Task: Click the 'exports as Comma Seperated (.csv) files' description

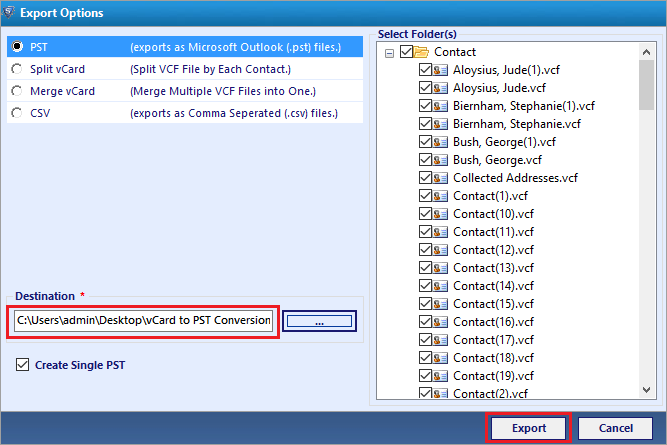Action: 234,113
